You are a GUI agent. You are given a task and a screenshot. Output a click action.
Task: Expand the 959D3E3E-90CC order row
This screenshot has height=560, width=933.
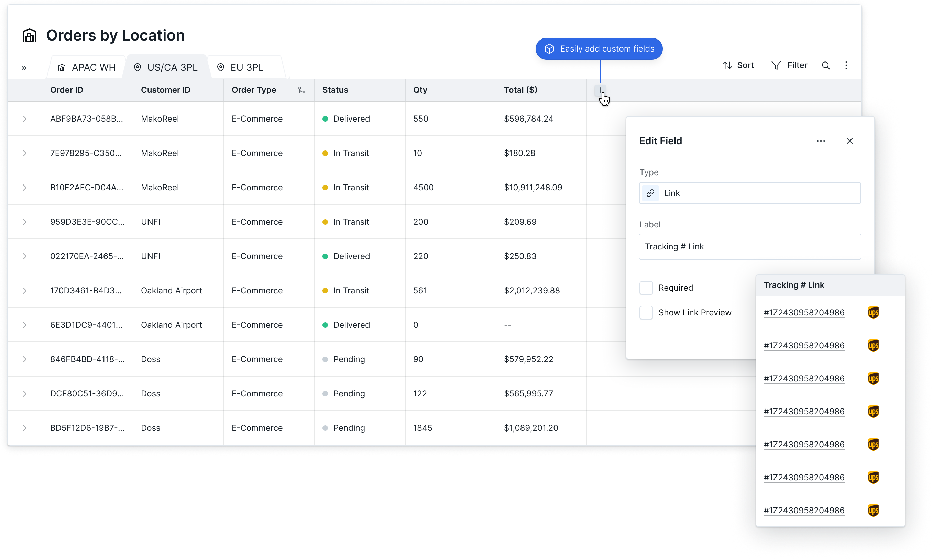click(x=24, y=222)
